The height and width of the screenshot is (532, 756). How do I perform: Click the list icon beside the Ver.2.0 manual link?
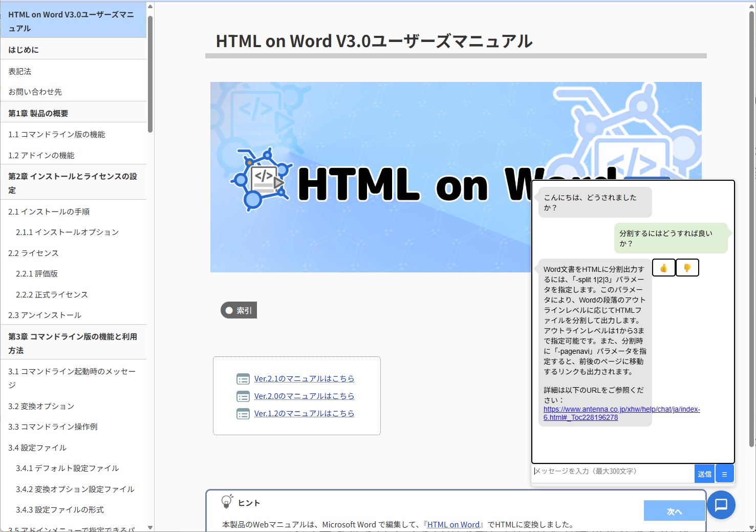[243, 396]
